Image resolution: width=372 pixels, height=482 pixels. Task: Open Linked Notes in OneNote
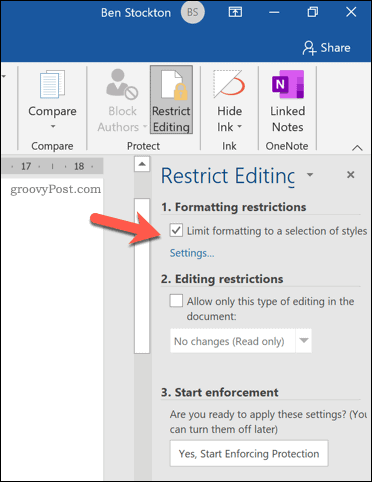[x=287, y=100]
